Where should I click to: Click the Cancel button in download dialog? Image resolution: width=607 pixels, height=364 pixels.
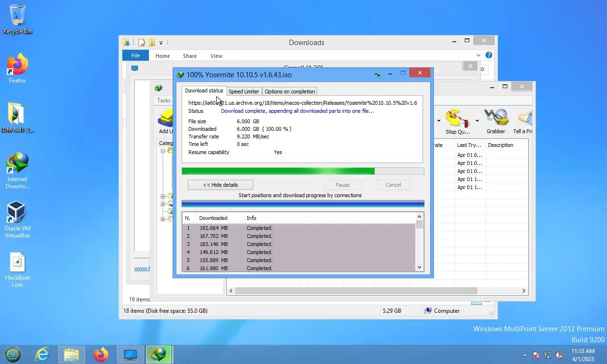click(x=393, y=185)
